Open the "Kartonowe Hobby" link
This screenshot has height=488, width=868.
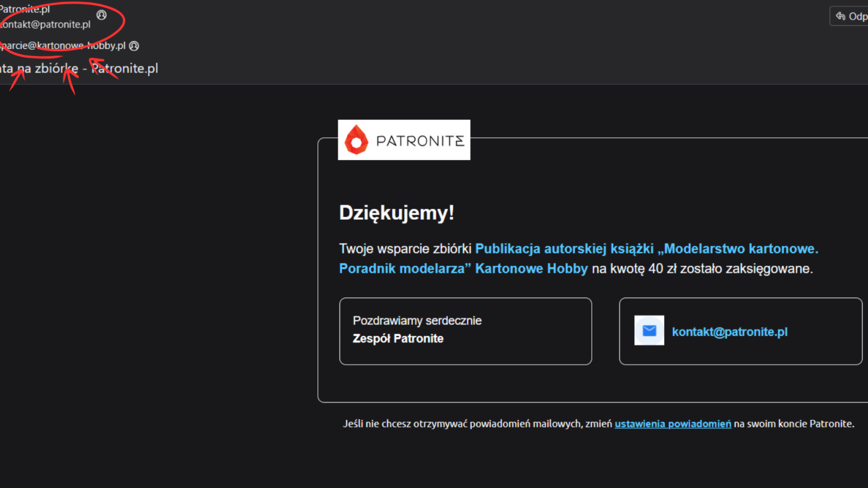[531, 269]
